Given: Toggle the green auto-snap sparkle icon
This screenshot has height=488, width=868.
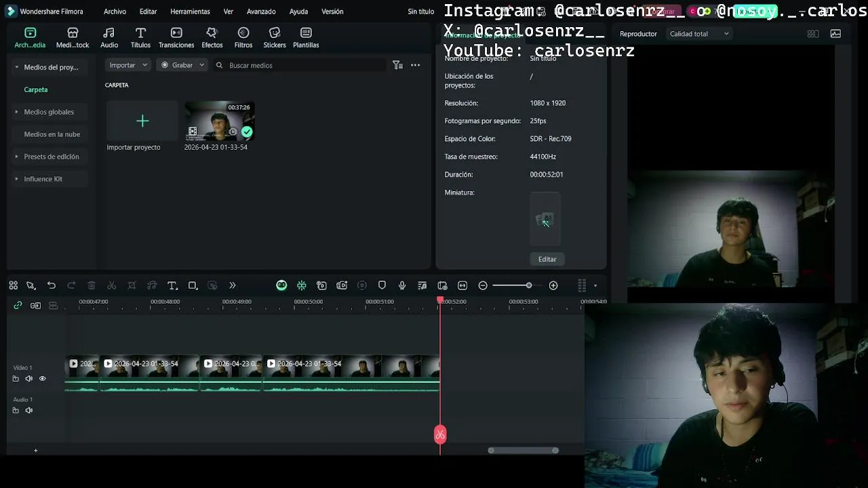Looking at the screenshot, I should (x=302, y=286).
